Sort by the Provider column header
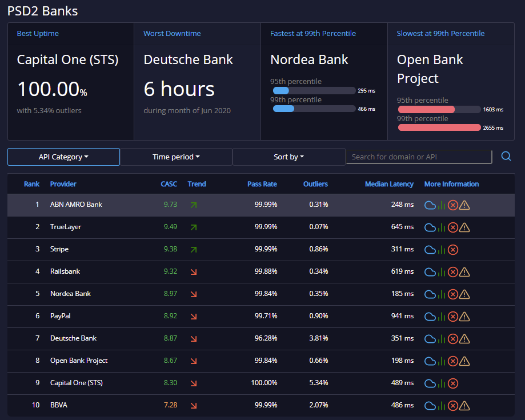Screen dimensions: 525x420 pos(63,184)
